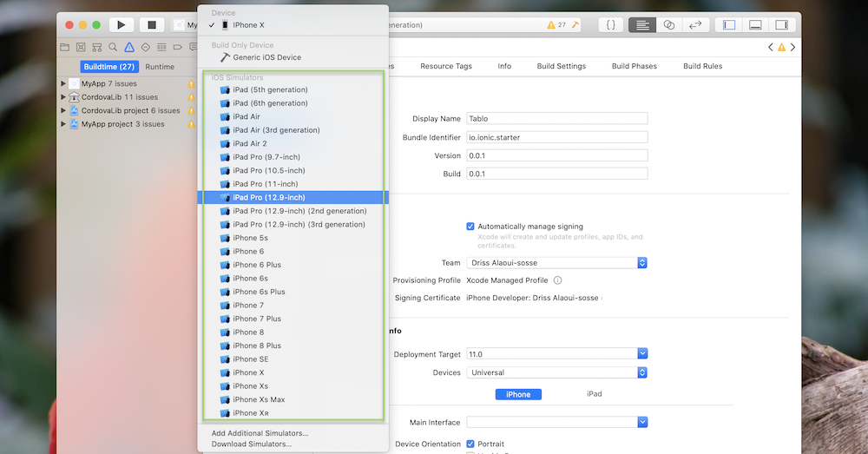Click the Display Name field
The image size is (868, 454).
point(557,118)
